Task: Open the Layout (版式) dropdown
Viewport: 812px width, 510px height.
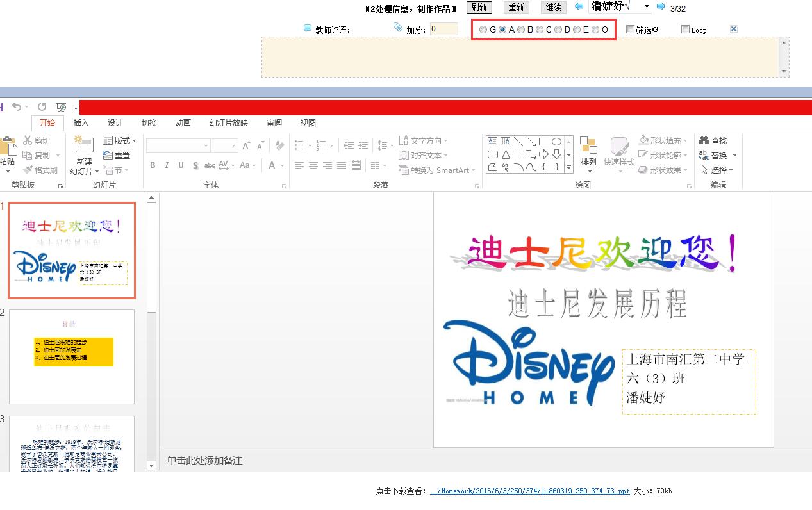Action: pyautogui.click(x=120, y=140)
